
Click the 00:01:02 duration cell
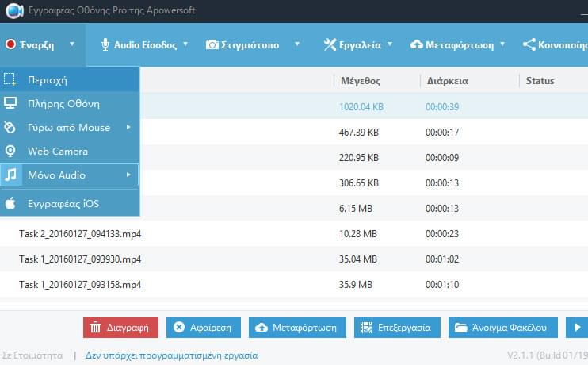point(442,259)
